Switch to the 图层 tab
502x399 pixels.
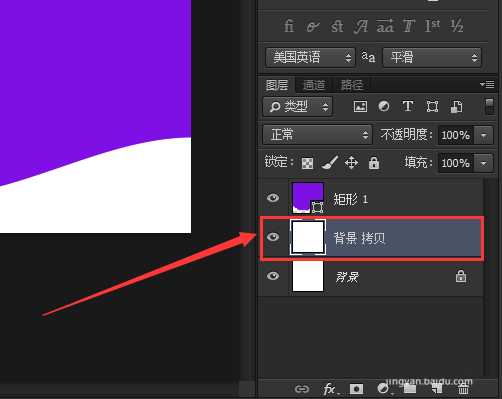point(277,85)
